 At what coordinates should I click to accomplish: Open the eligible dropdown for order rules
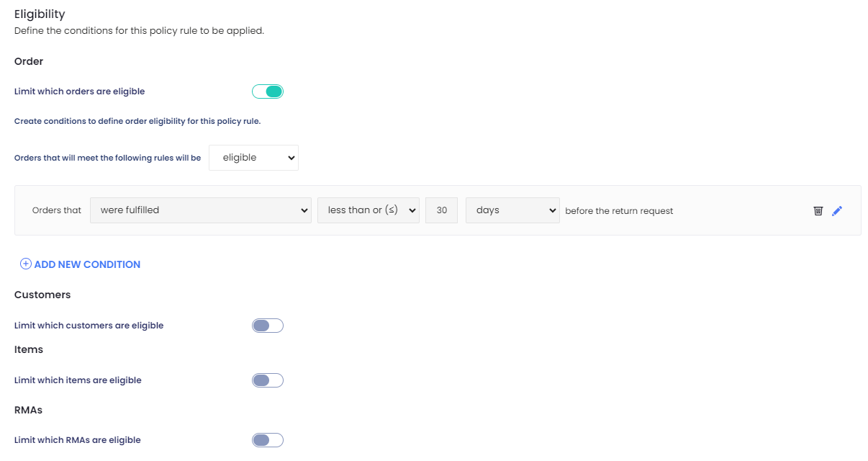253,158
